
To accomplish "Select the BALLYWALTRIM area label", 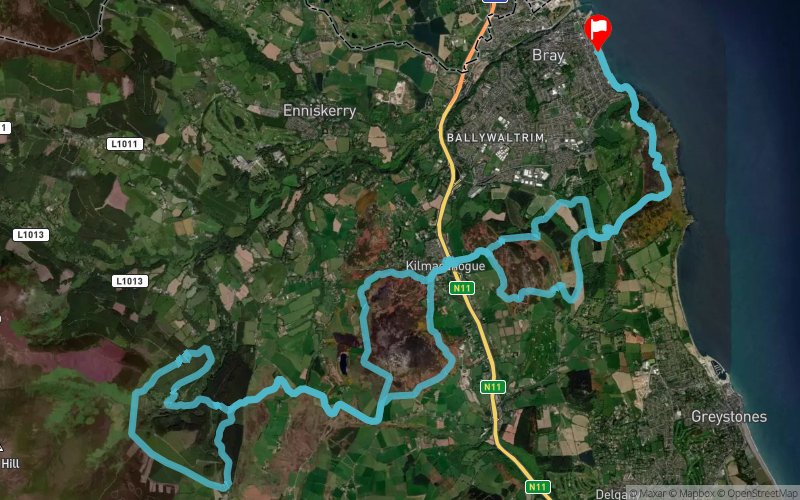I will pyautogui.click(x=496, y=138).
